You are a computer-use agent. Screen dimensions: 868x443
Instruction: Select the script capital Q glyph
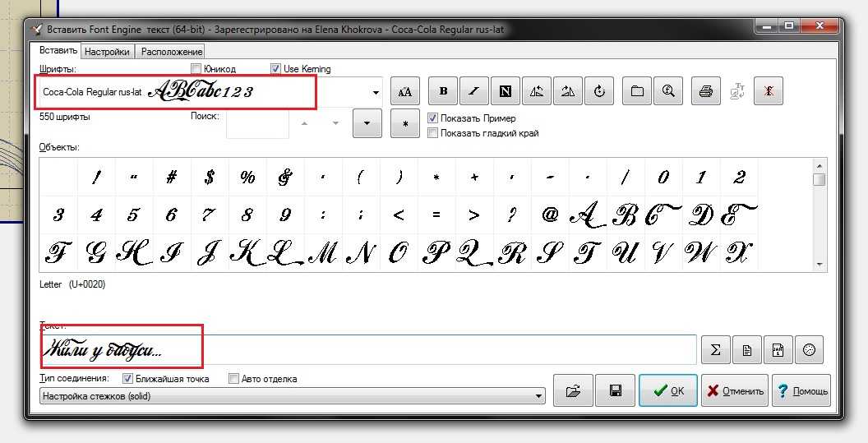pos(473,253)
